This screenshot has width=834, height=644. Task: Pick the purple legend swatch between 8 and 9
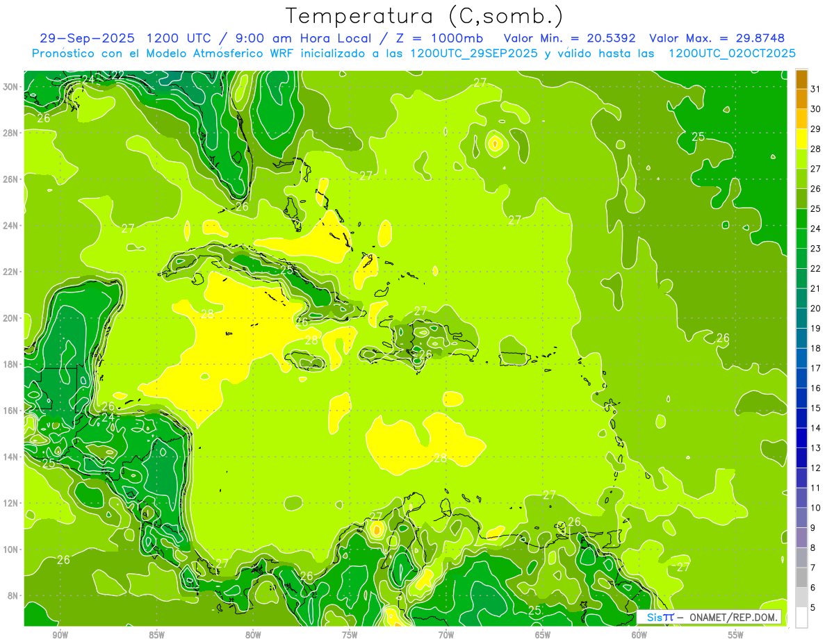pyautogui.click(x=801, y=538)
